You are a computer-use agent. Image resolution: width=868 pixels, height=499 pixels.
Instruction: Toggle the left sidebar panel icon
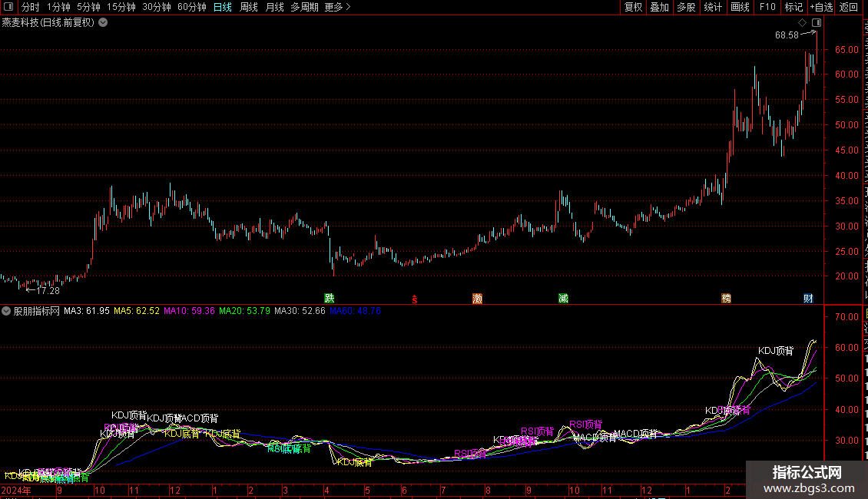click(8, 7)
